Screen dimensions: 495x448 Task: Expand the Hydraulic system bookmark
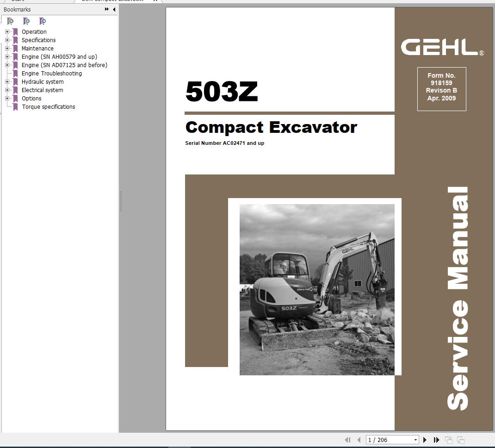pyautogui.click(x=6, y=81)
